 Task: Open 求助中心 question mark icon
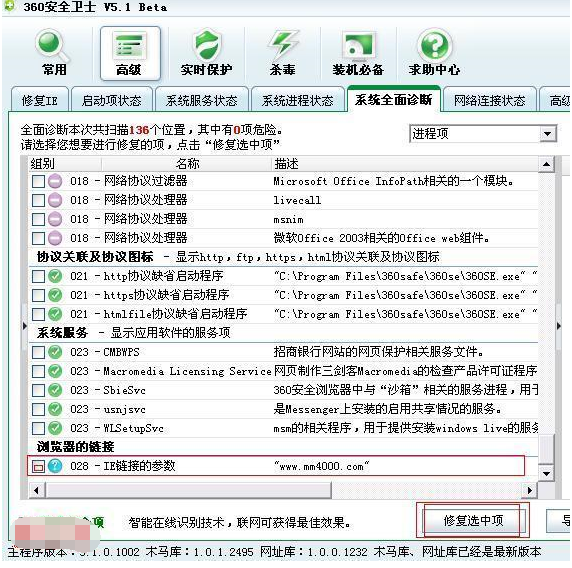click(x=434, y=53)
